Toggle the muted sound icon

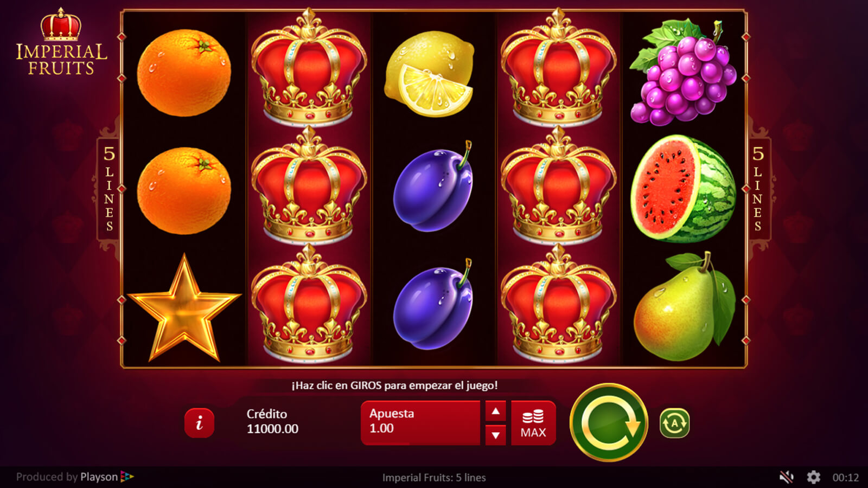tap(786, 477)
